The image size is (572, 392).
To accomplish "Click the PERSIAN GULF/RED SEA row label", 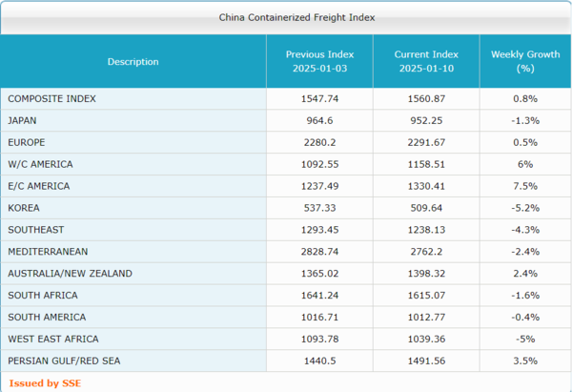I will 66,361.
